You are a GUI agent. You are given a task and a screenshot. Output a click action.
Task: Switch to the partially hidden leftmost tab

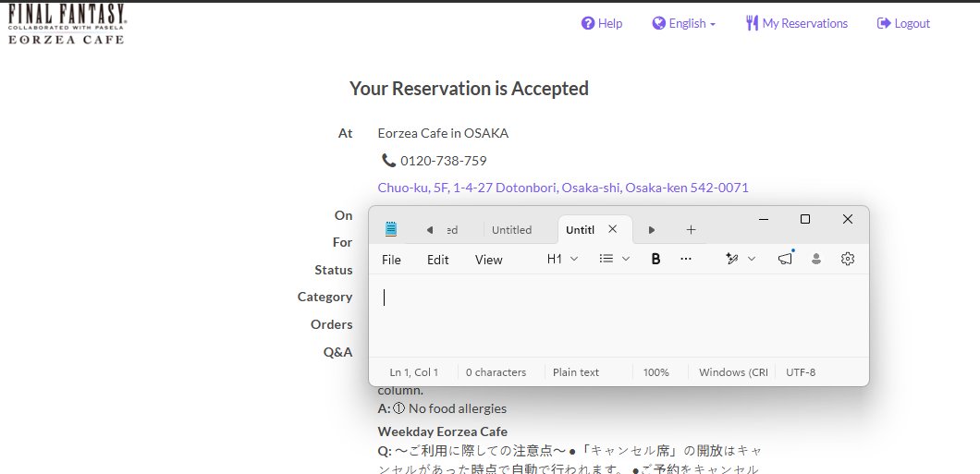click(452, 230)
